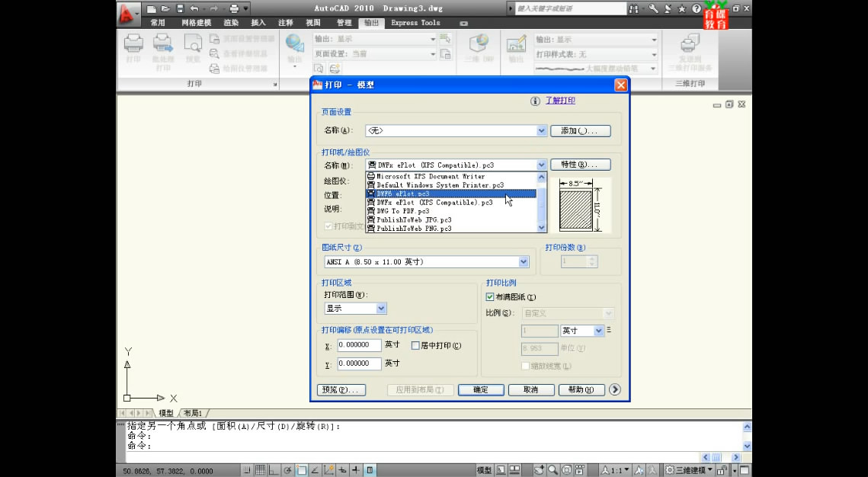Select DWF6 ePlot.pc3 in printer list

tap(451, 194)
